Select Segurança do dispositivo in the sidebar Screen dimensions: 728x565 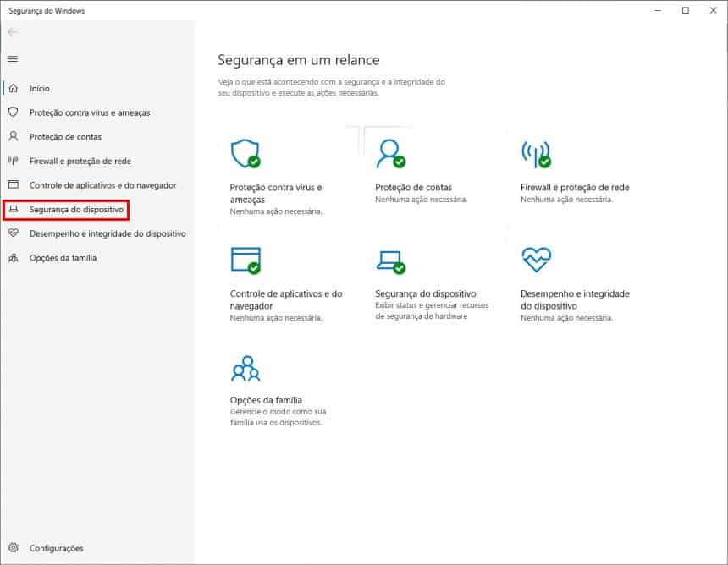(x=76, y=209)
